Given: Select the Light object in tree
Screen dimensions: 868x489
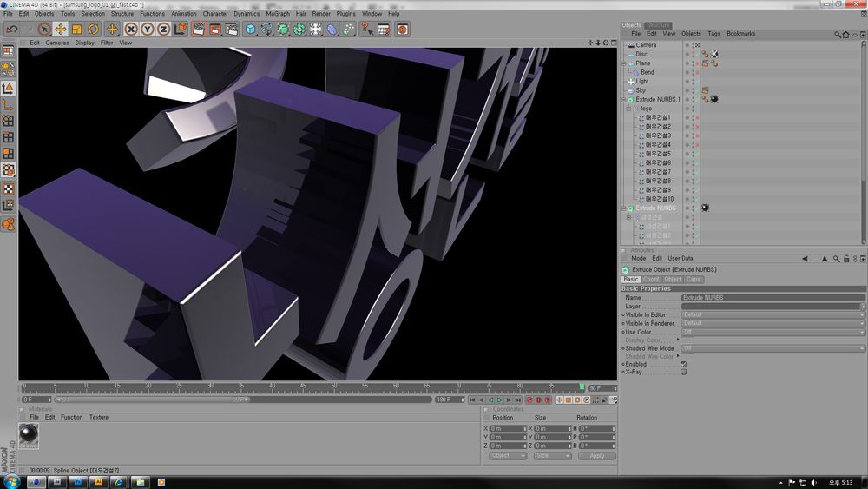Looking at the screenshot, I should pos(642,81).
